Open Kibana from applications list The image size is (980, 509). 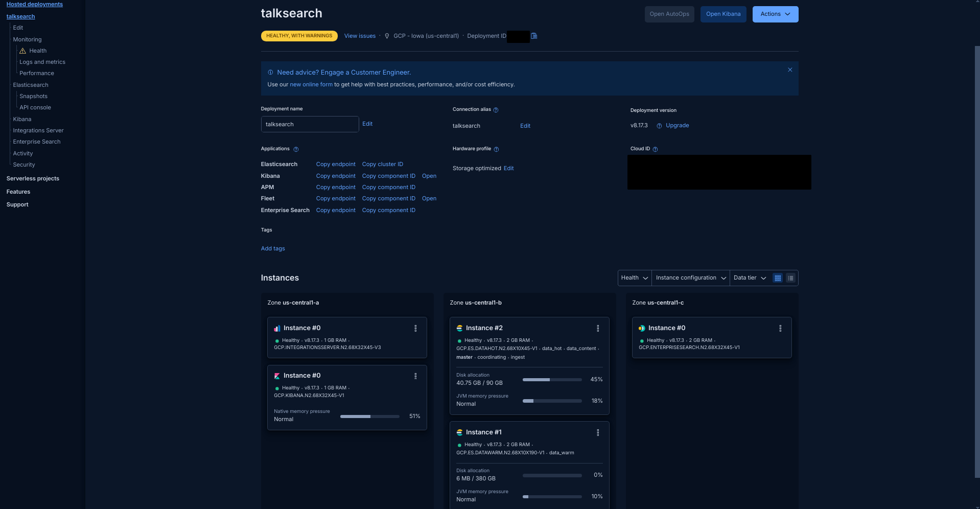(429, 176)
